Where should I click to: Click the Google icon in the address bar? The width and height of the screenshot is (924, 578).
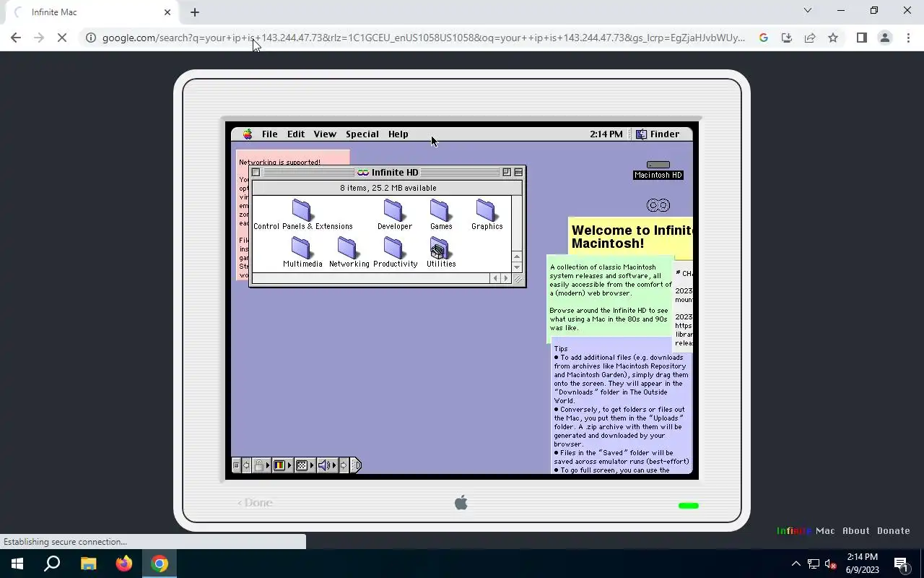(763, 38)
